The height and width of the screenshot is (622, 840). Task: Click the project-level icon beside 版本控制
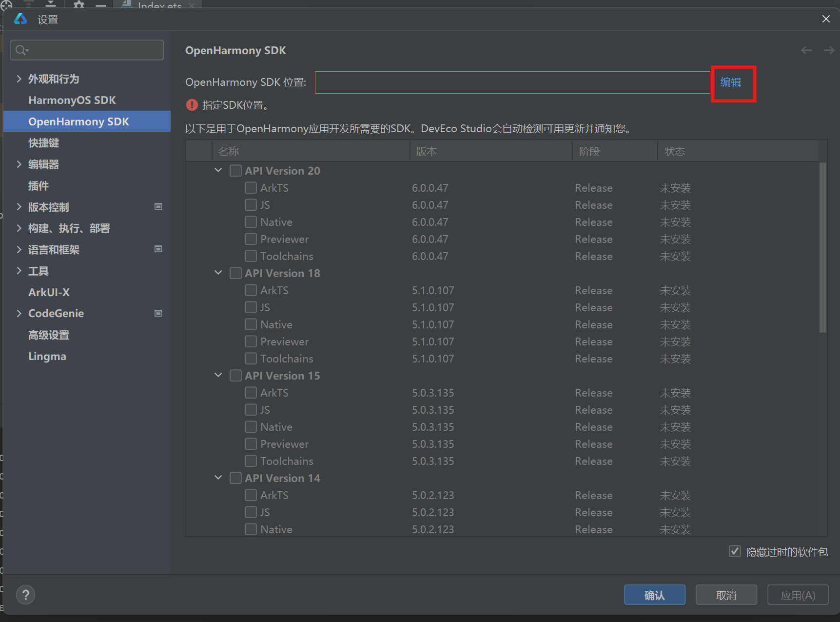point(158,207)
